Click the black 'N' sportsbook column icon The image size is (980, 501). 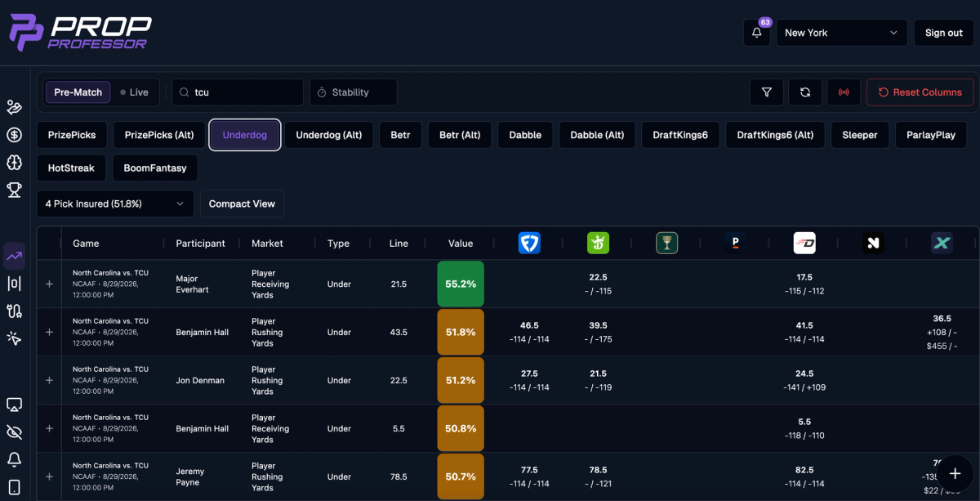873,243
